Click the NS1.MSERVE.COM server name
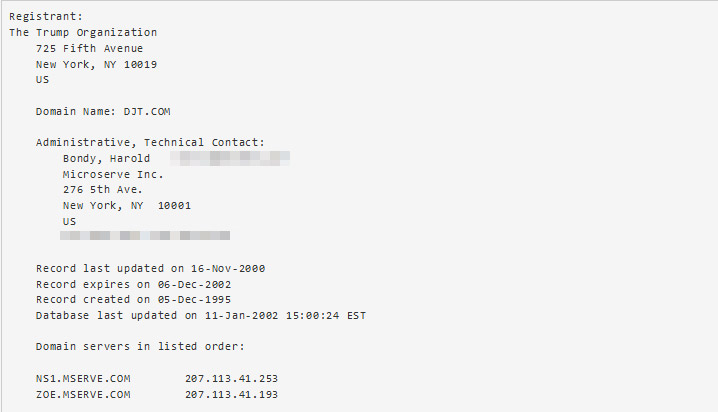This screenshot has width=718, height=412. pos(83,379)
